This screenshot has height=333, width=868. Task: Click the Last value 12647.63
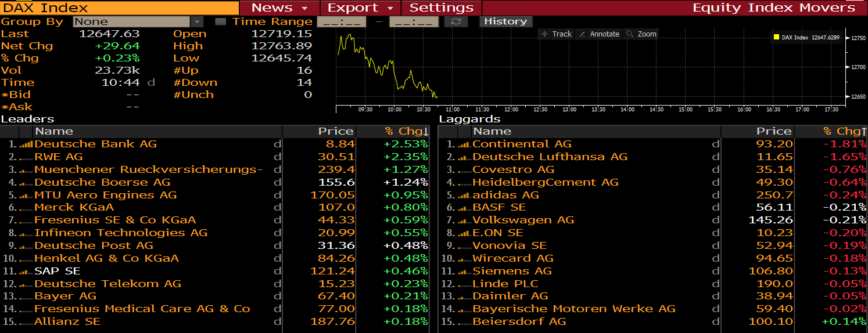click(x=109, y=34)
